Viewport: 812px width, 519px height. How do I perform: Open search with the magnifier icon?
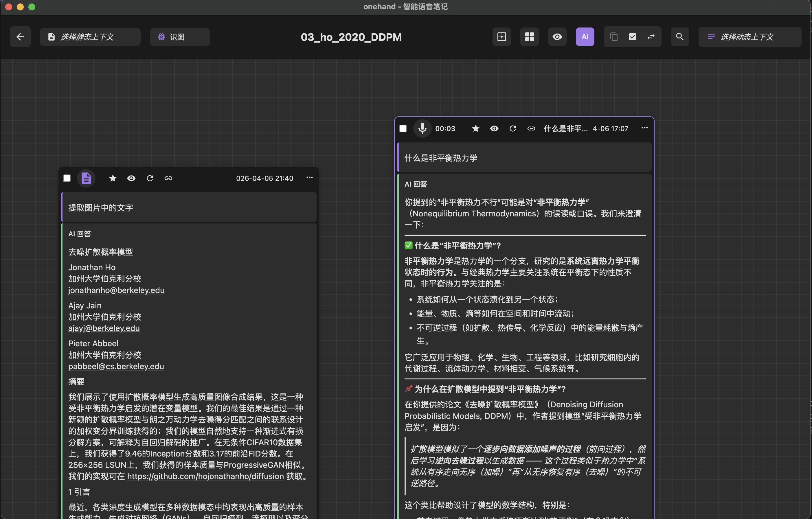(680, 37)
